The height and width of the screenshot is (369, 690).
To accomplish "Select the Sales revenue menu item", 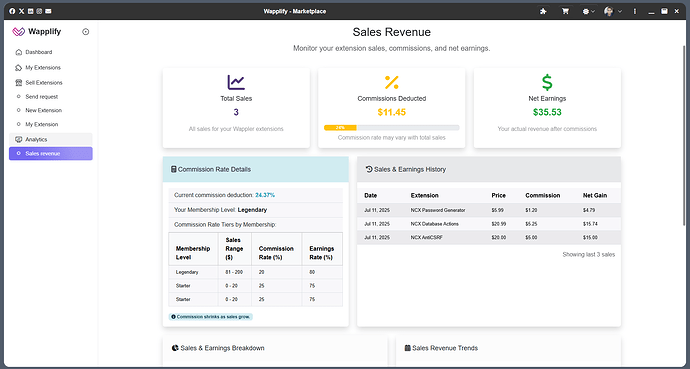I will click(x=51, y=153).
